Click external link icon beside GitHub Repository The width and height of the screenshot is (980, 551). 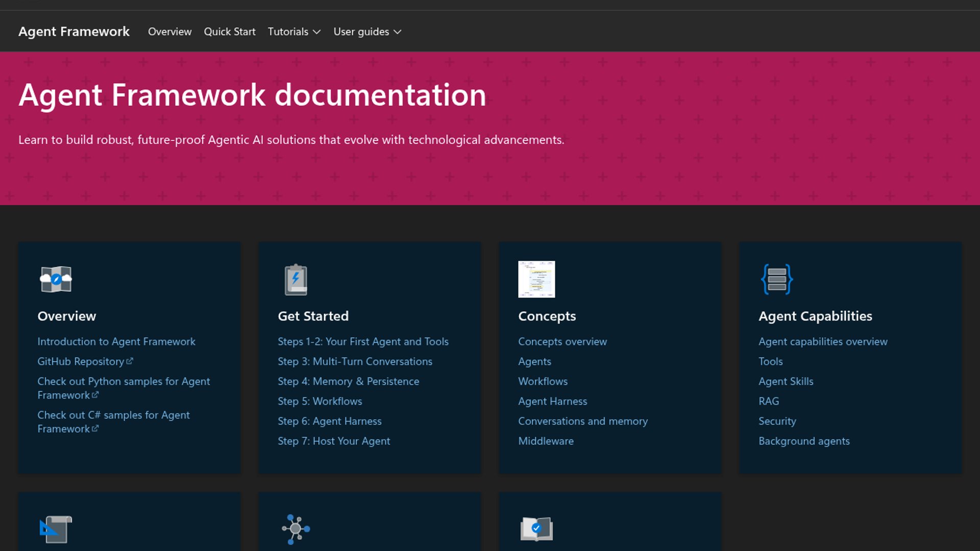click(130, 361)
